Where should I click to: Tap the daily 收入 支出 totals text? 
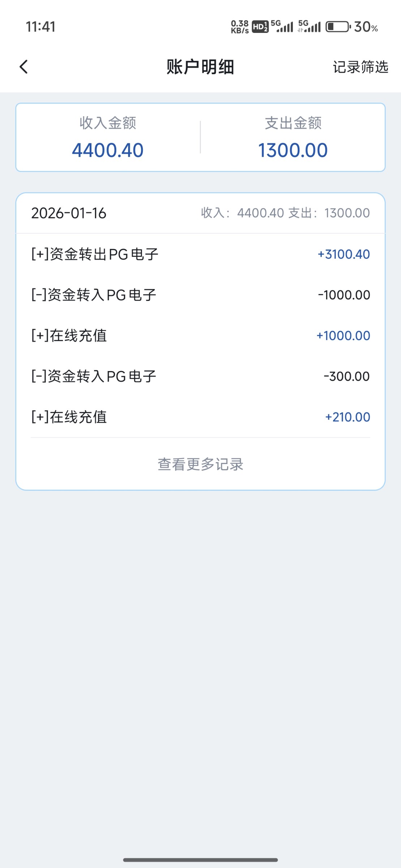[285, 213]
